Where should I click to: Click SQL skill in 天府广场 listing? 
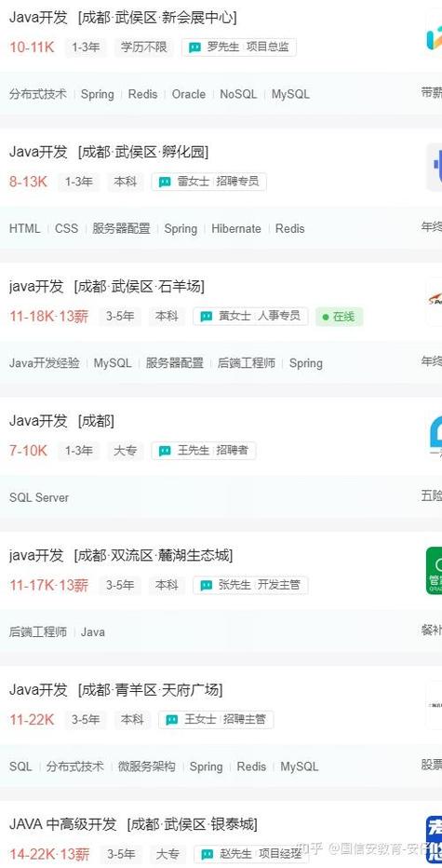tap(20, 766)
